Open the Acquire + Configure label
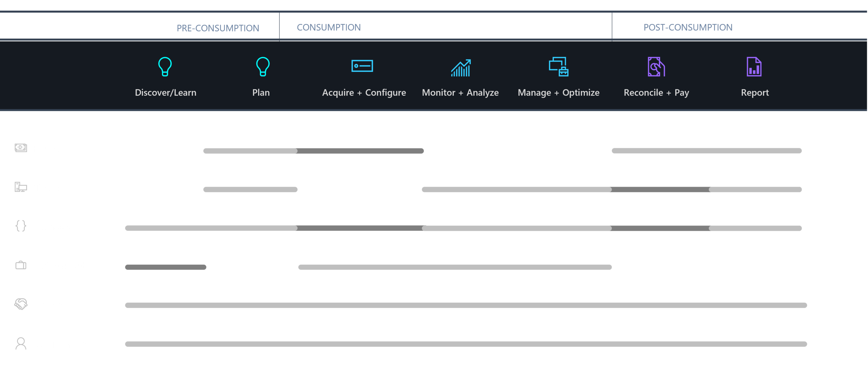The height and width of the screenshot is (381, 868). tap(364, 93)
